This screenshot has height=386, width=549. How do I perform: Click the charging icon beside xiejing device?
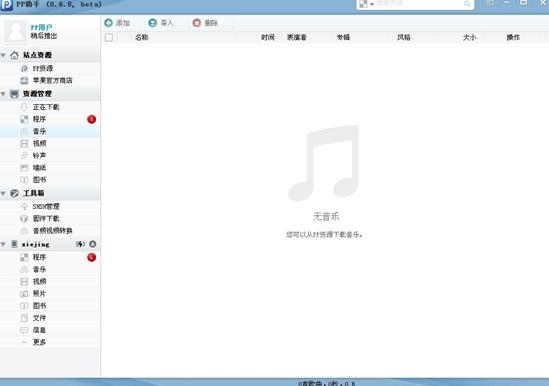80,244
